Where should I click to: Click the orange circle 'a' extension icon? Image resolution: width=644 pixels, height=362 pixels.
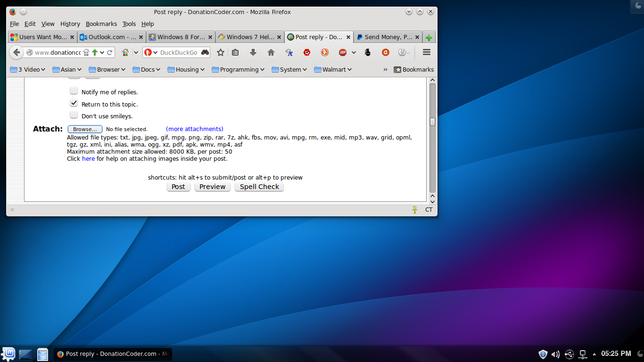[x=385, y=52]
